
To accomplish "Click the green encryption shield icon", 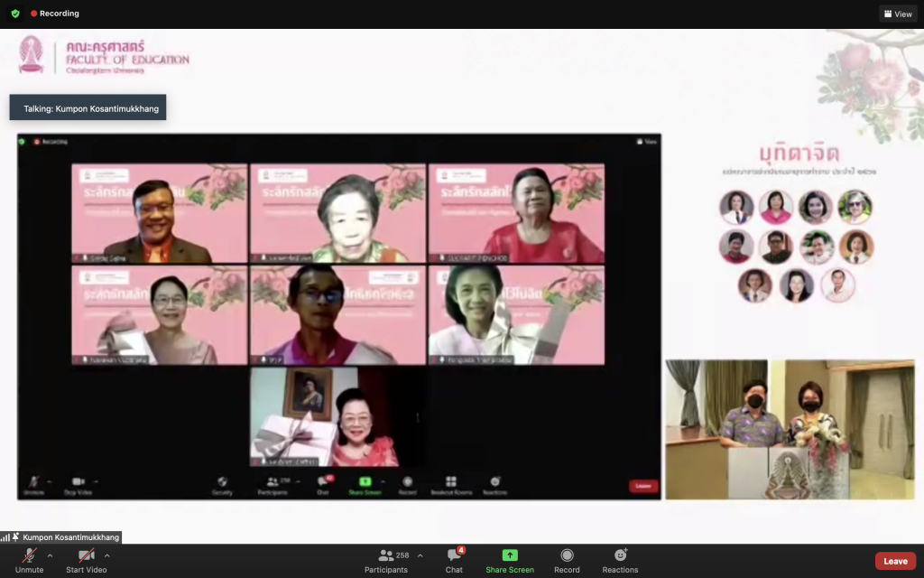I will pyautogui.click(x=15, y=13).
